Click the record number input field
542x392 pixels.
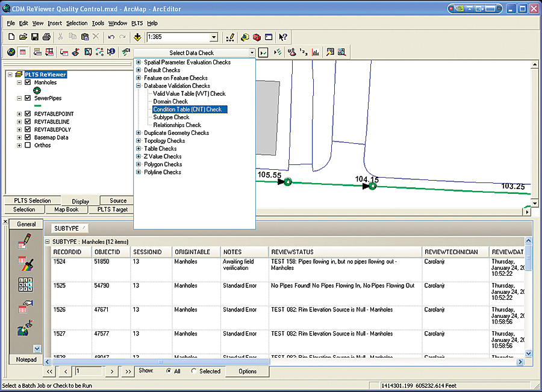click(89, 371)
